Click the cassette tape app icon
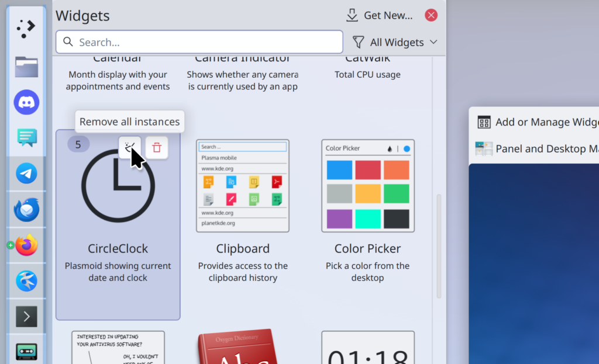 pyautogui.click(x=26, y=351)
